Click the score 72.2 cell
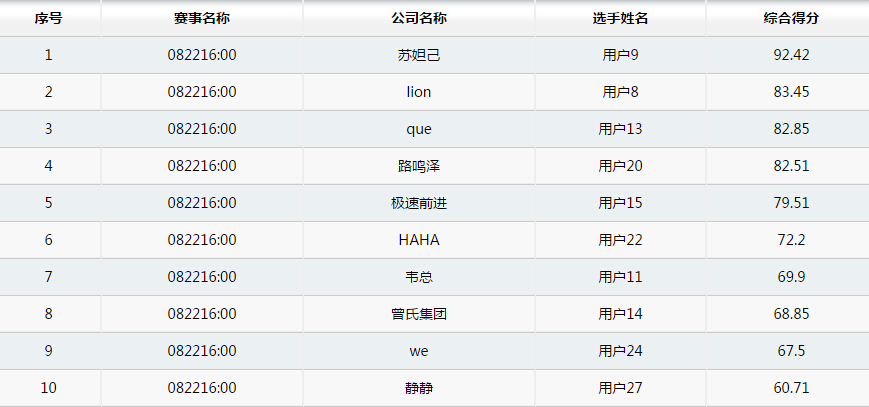869x407 pixels. coord(791,240)
